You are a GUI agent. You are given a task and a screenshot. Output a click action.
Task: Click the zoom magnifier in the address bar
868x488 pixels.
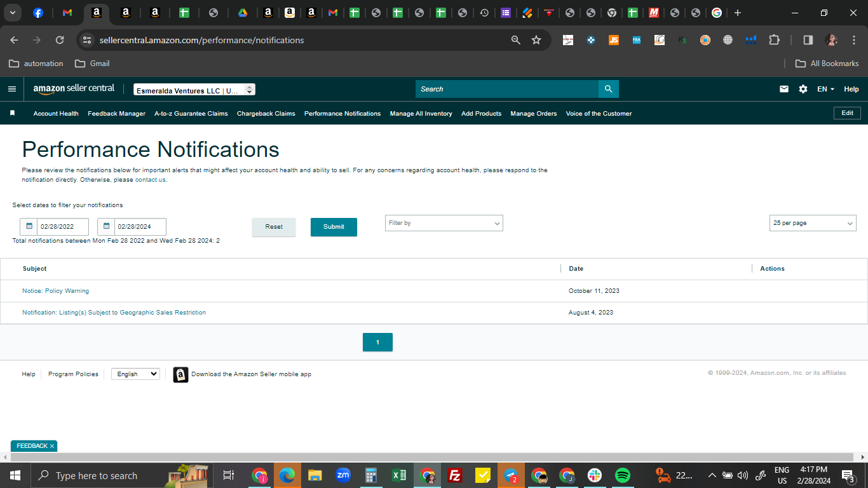(x=516, y=40)
